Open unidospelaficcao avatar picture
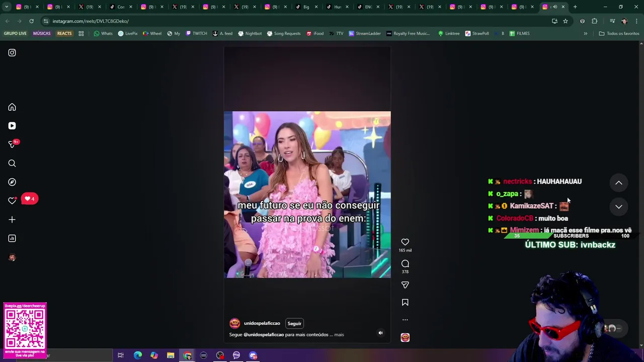The height and width of the screenshot is (362, 644). (x=234, y=323)
